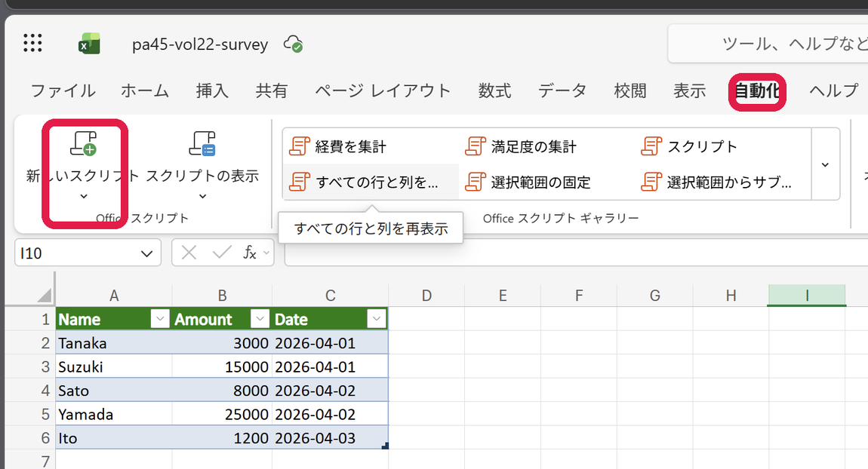Select column G header

pos(655,296)
